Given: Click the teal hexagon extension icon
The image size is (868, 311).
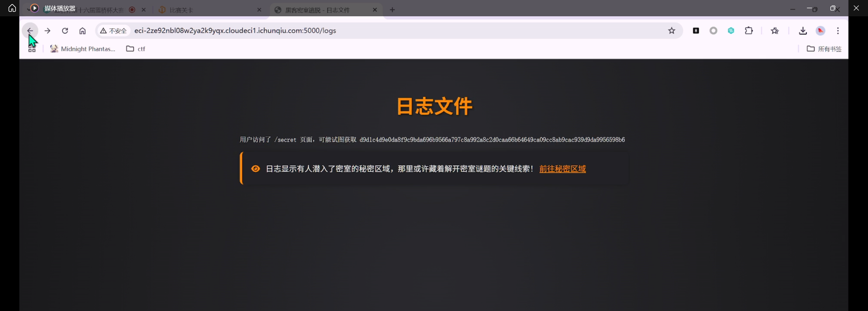Looking at the screenshot, I should [x=731, y=31].
